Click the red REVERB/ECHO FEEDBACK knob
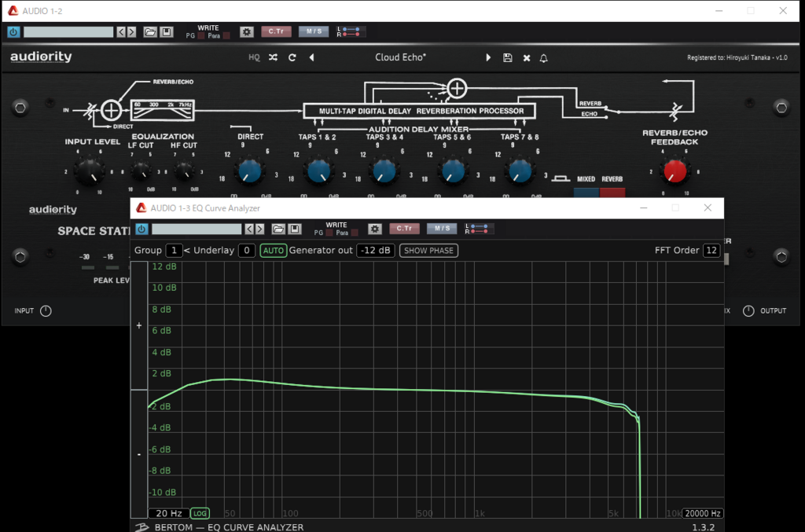The width and height of the screenshot is (805, 532). pos(675,171)
